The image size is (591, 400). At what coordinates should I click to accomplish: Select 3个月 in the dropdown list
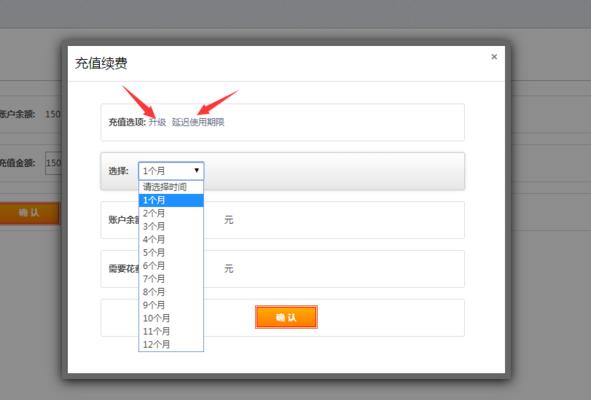click(x=171, y=226)
